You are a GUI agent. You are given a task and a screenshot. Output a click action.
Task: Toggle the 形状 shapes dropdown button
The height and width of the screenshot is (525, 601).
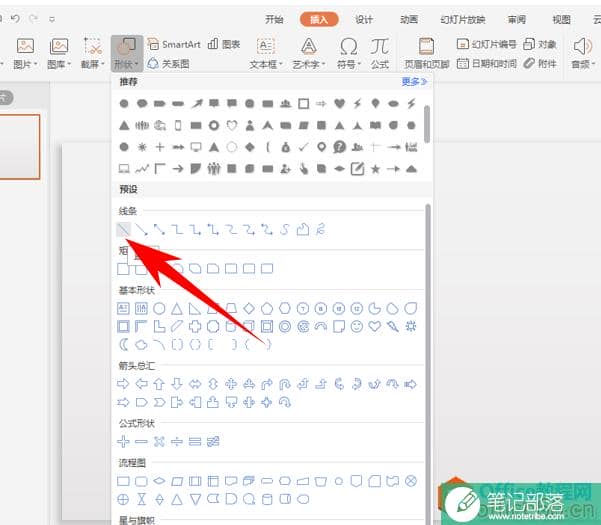127,54
